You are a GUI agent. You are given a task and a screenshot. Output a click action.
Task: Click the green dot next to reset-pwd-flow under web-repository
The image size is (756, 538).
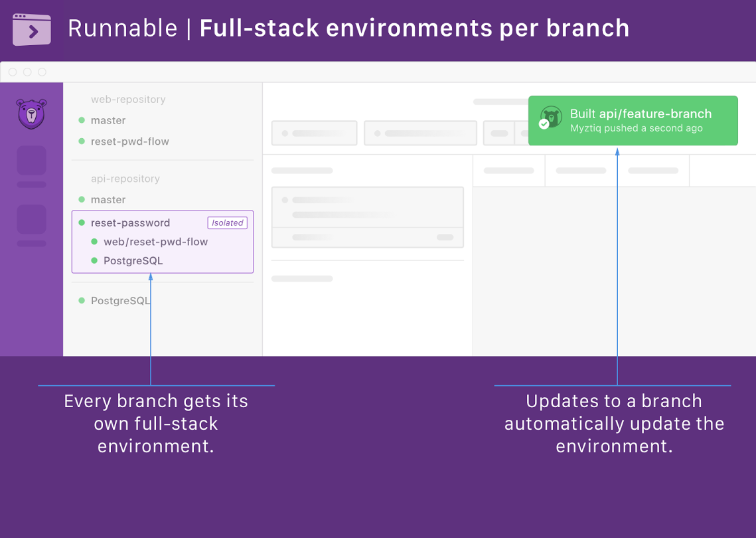click(82, 141)
